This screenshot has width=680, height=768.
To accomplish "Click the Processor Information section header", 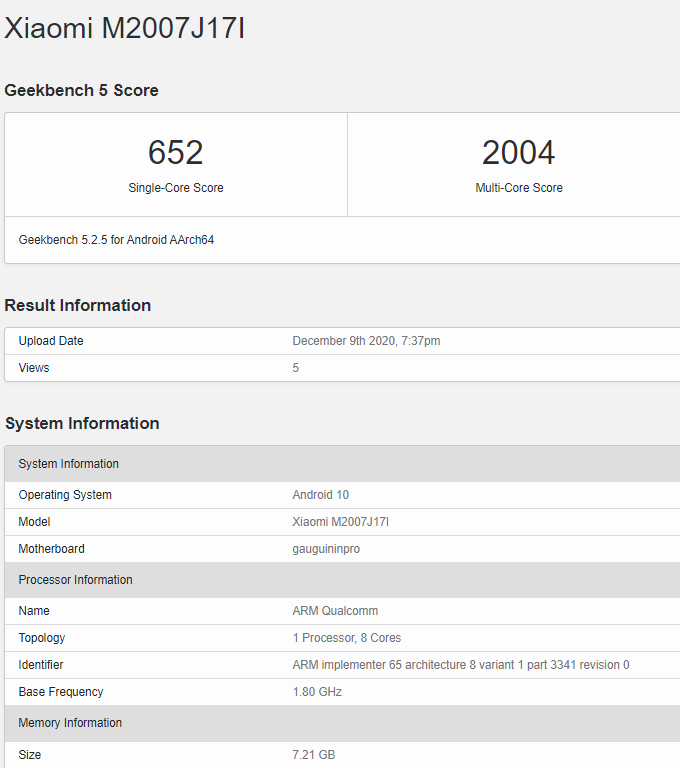I will click(75, 580).
